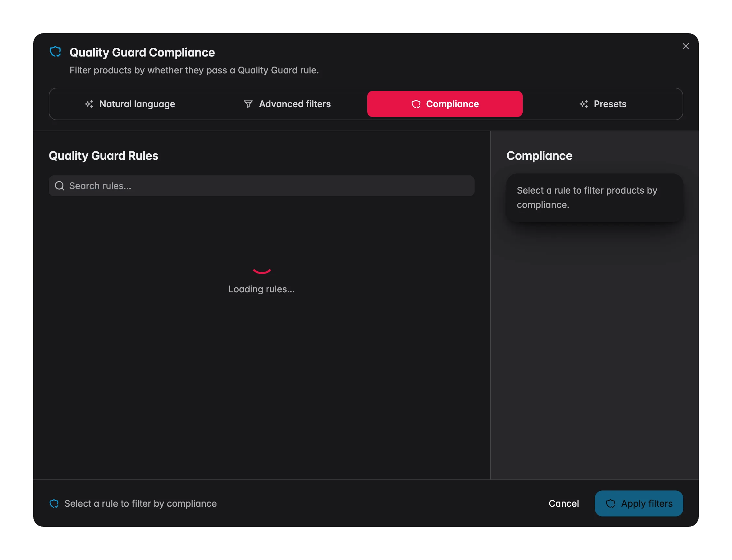Click the shield icon in footer hint
This screenshot has width=732, height=560.
click(54, 503)
